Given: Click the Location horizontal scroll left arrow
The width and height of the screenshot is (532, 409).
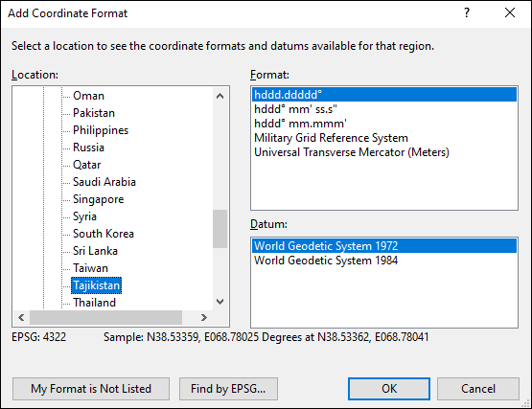Looking at the screenshot, I should pyautogui.click(x=21, y=317).
